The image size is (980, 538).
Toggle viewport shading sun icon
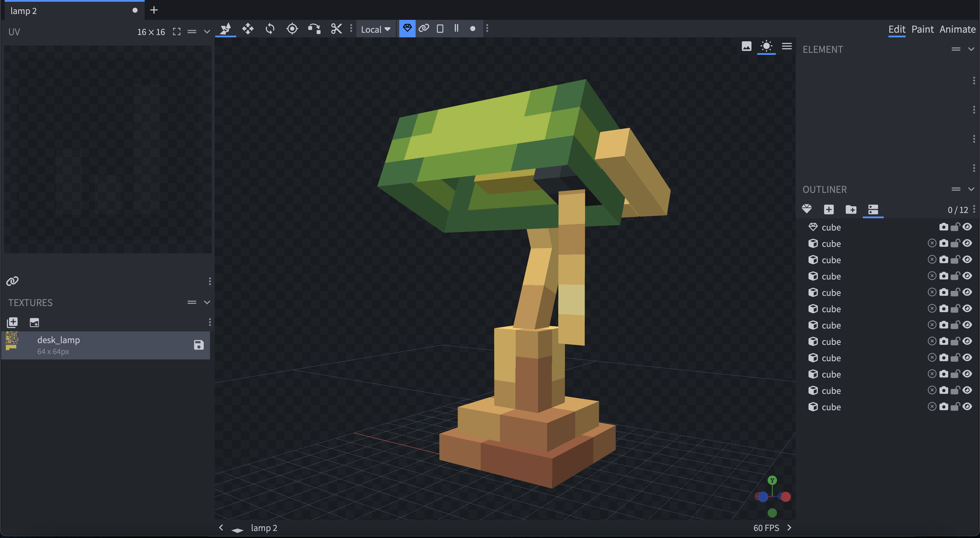coord(766,46)
